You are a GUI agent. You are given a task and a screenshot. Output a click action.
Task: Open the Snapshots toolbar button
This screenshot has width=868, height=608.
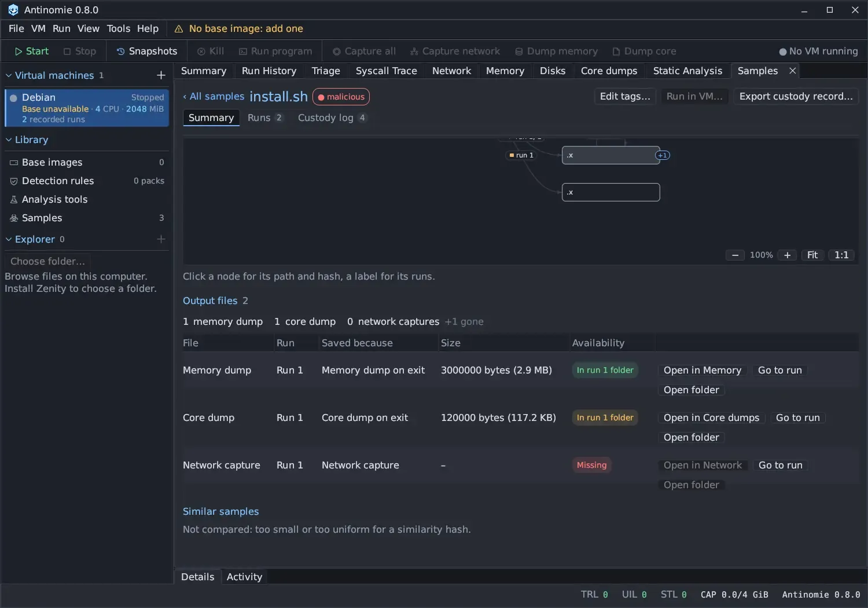[146, 52]
